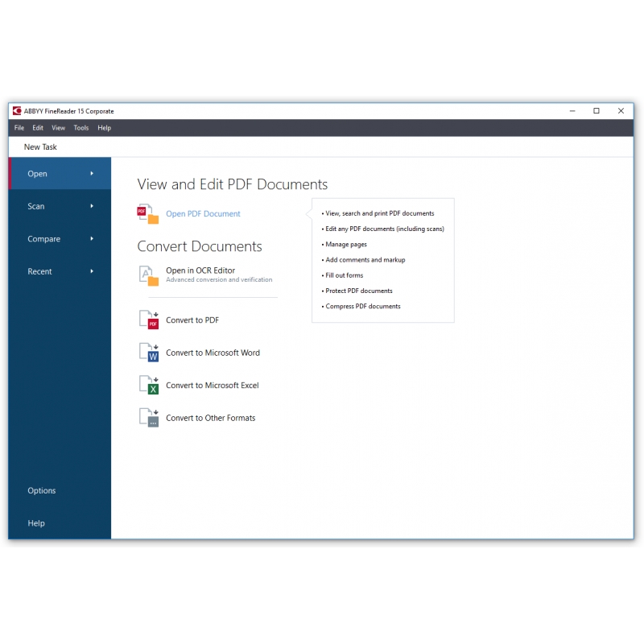Click the window title 'ABBYY FineReader 15 Corporate'

pyautogui.click(x=68, y=111)
